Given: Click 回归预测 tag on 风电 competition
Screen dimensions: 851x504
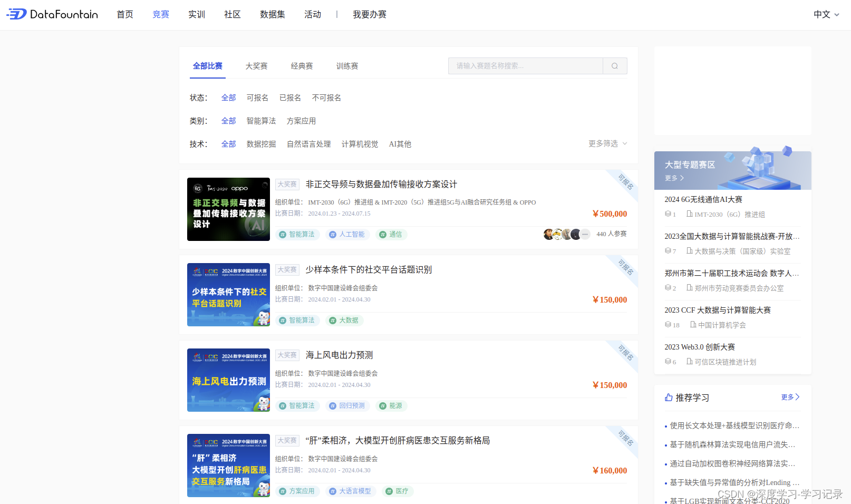Looking at the screenshot, I should (x=347, y=406).
